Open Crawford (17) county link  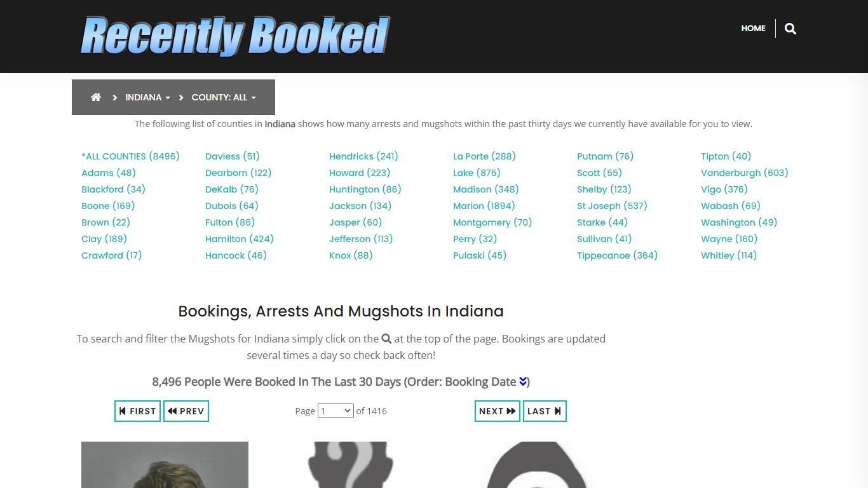(111, 255)
